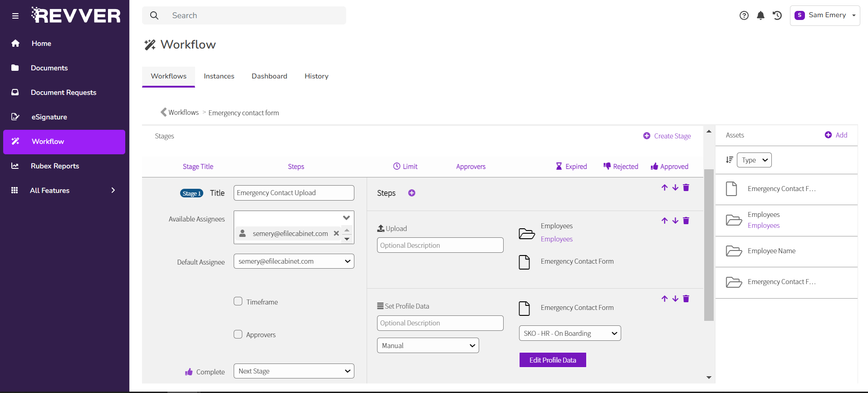Click the Edit Profile Data button
The width and height of the screenshot is (868, 393).
[x=552, y=360]
